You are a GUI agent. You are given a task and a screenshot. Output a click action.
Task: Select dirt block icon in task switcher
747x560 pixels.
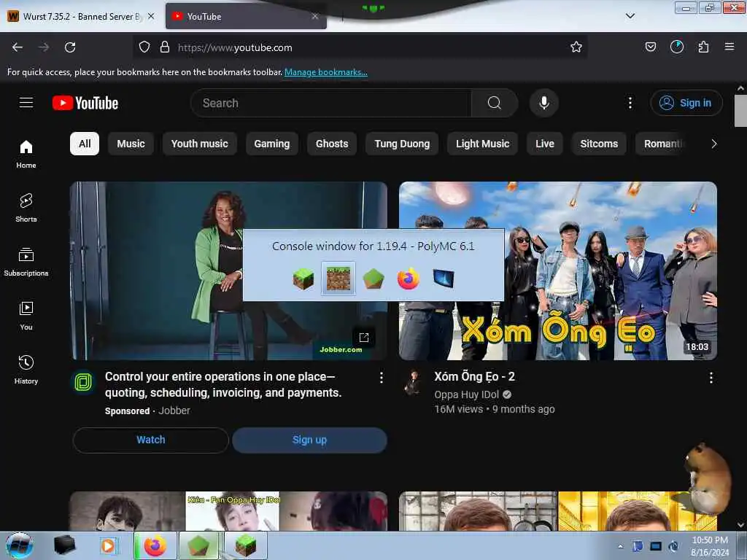click(338, 279)
